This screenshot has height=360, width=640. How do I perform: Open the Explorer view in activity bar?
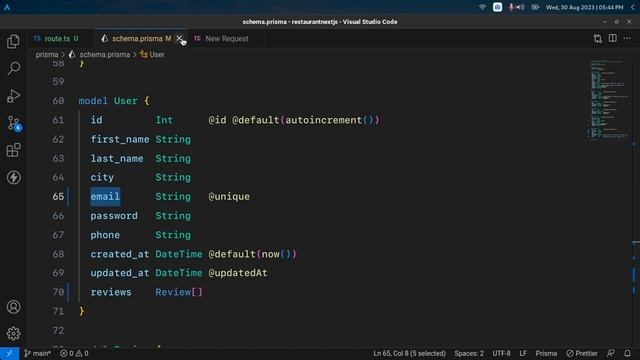pos(13,41)
